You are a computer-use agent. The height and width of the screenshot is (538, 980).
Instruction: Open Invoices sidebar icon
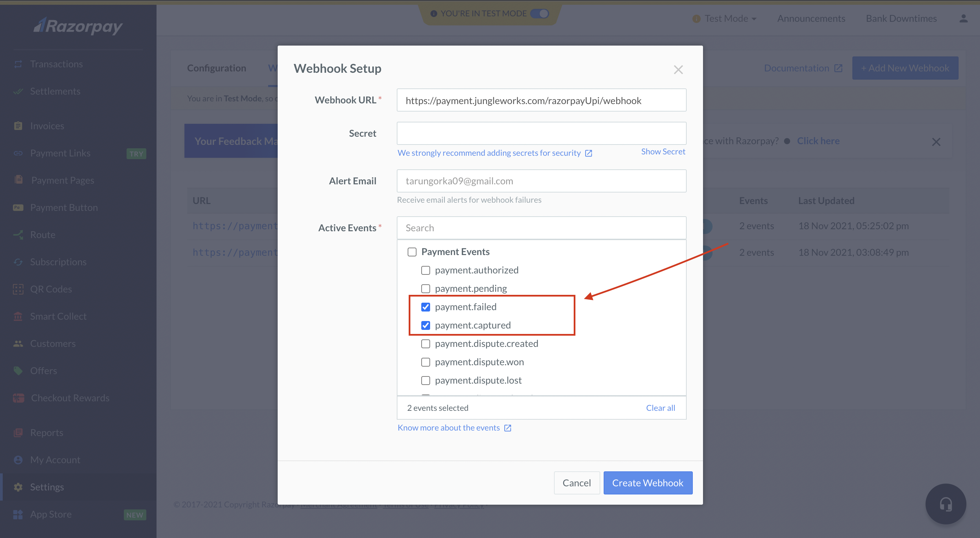point(18,126)
